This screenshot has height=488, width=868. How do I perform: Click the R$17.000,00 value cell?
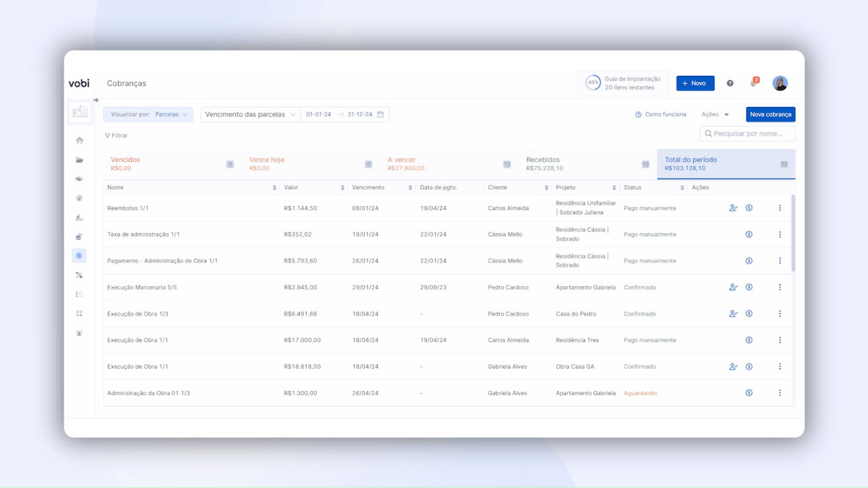coord(302,340)
